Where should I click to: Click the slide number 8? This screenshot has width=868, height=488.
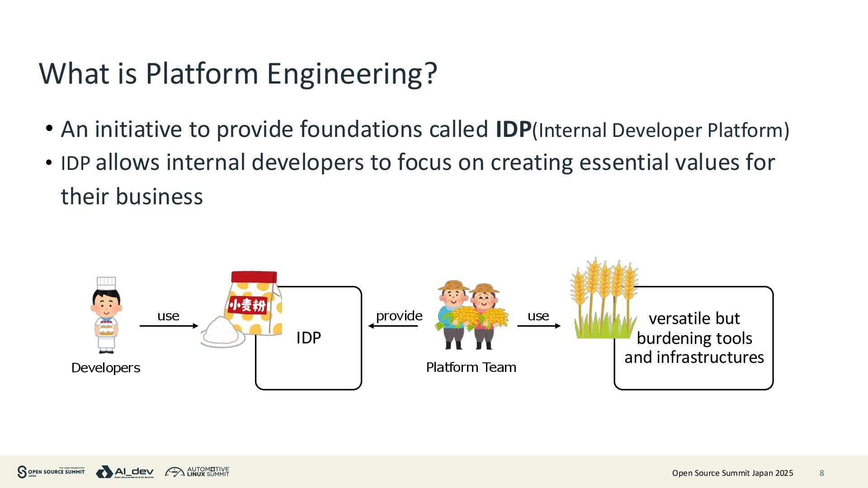(x=821, y=473)
